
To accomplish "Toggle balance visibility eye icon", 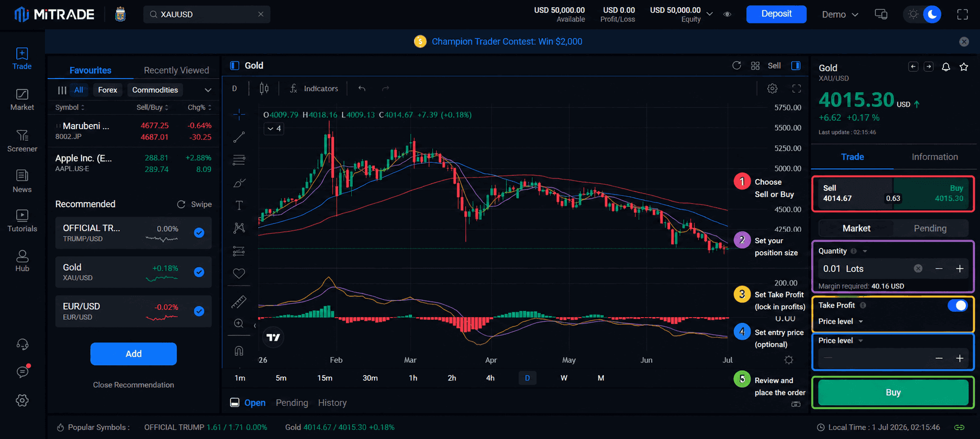I will coord(727,14).
